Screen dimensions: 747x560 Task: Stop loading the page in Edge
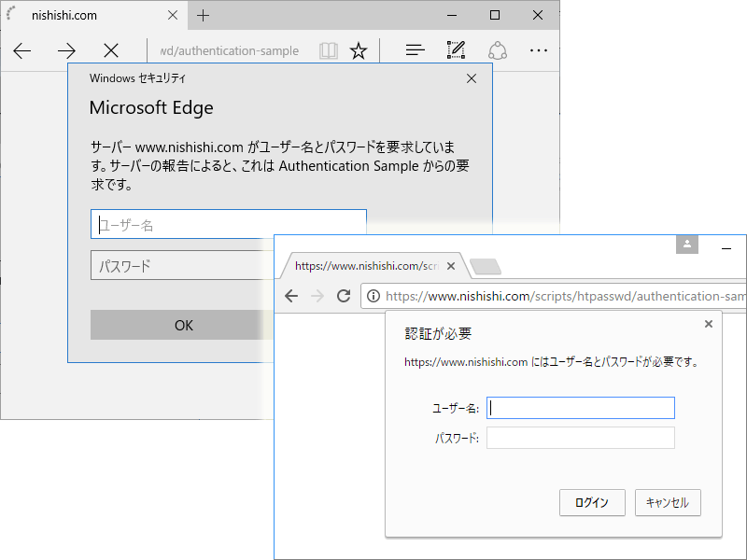pyautogui.click(x=111, y=50)
